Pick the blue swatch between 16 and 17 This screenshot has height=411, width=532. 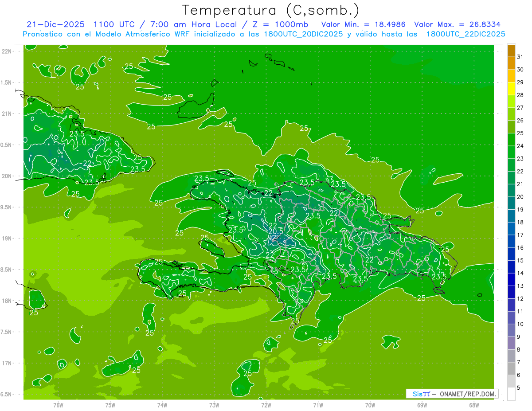(x=511, y=241)
